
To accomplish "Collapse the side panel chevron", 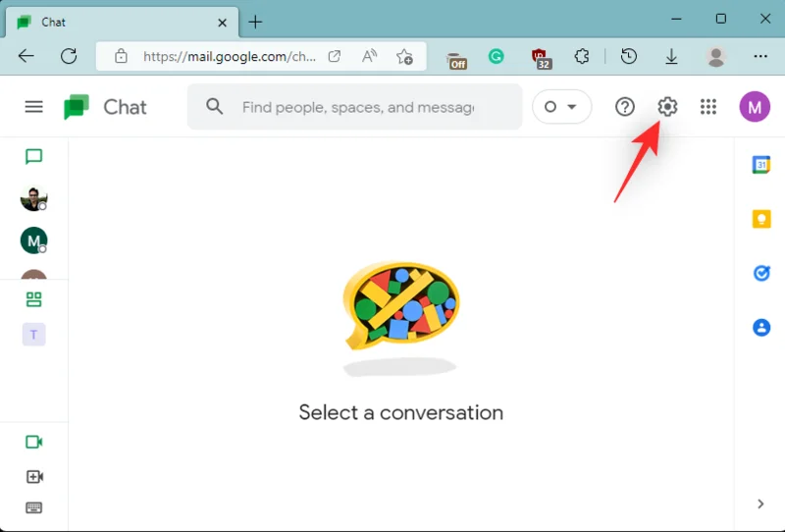I will [760, 504].
